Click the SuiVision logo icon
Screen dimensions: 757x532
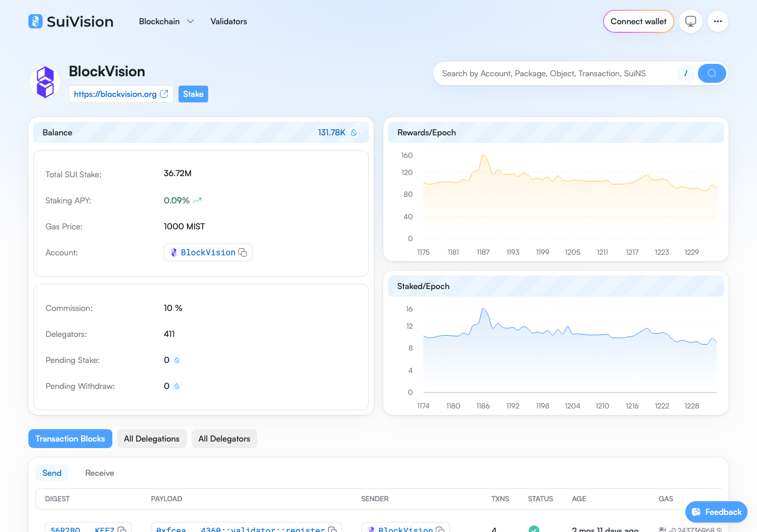[35, 21]
